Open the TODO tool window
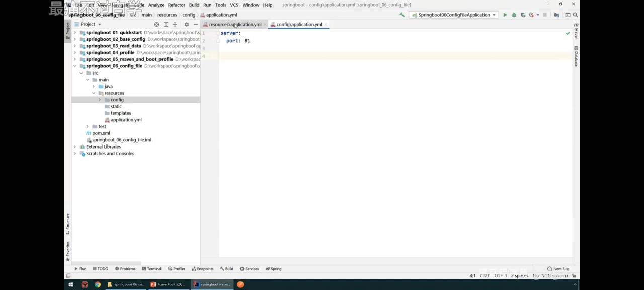Screen dimensions: 644x290 coord(100,269)
